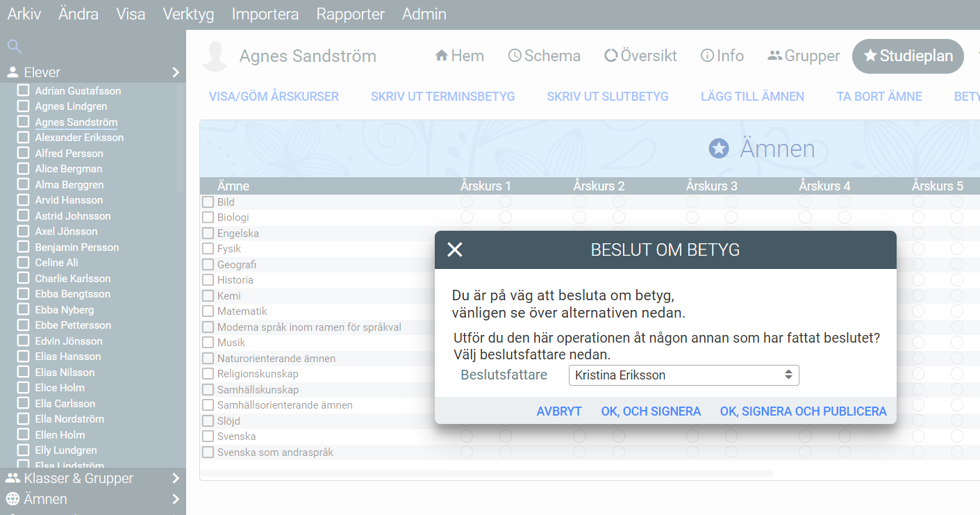Click AVBRYT to cancel the dialog
Viewport: 980px width, 515px height.
click(x=559, y=411)
